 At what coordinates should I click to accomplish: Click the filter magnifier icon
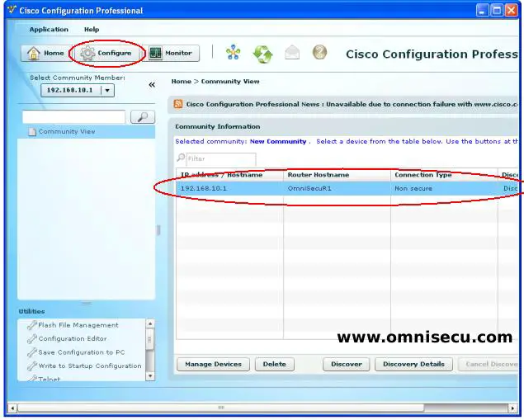tap(181, 158)
